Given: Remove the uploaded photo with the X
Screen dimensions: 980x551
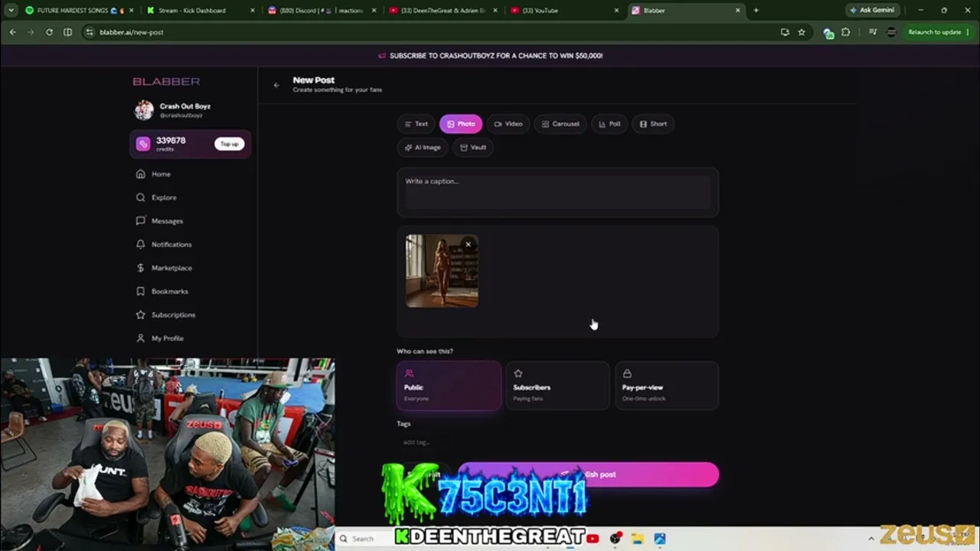Looking at the screenshot, I should [x=468, y=245].
